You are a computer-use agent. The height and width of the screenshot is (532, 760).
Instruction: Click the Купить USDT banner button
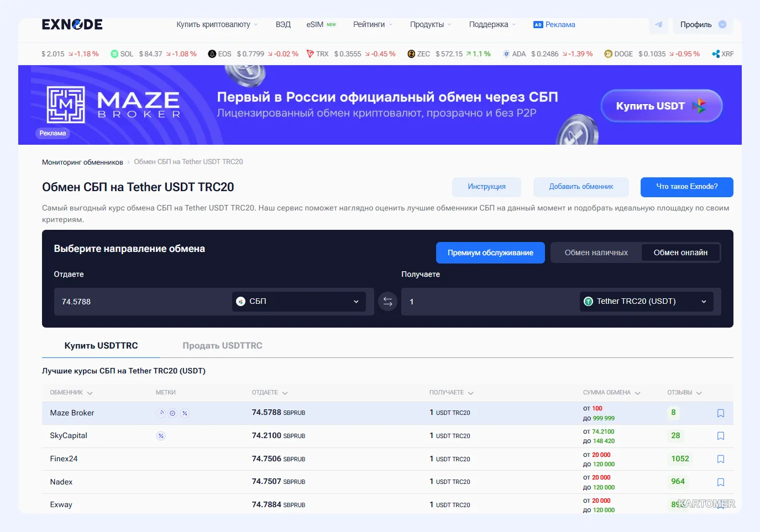pyautogui.click(x=662, y=106)
